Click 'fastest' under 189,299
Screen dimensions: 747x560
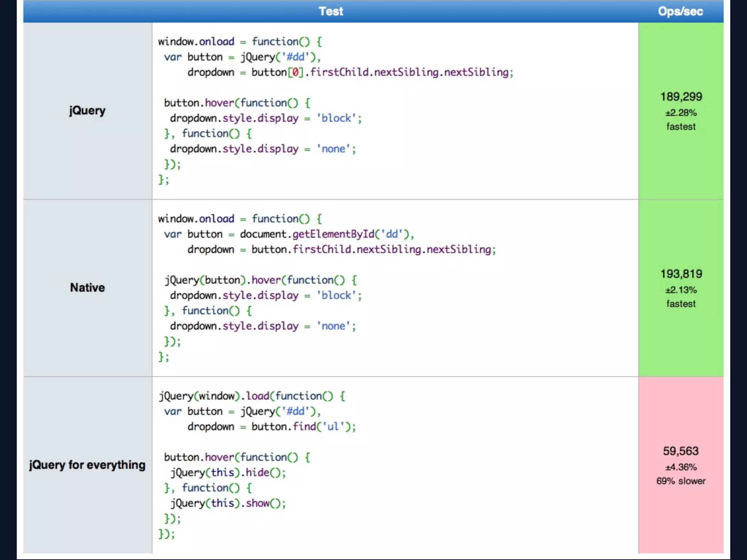pos(681,127)
